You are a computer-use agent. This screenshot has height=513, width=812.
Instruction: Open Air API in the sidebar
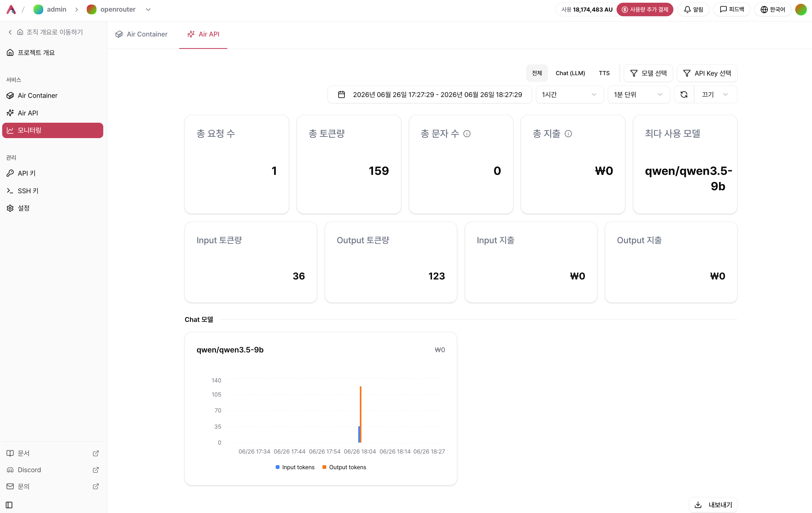point(53,113)
